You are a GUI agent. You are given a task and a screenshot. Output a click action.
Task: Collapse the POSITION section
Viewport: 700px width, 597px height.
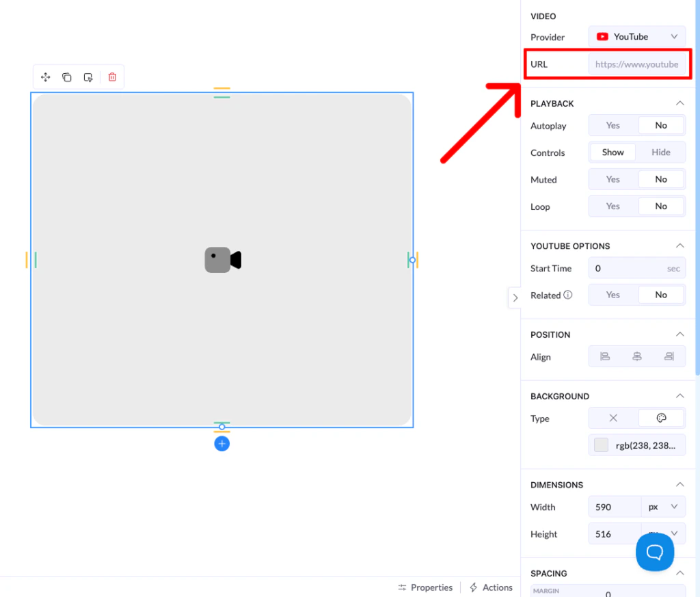tap(680, 334)
